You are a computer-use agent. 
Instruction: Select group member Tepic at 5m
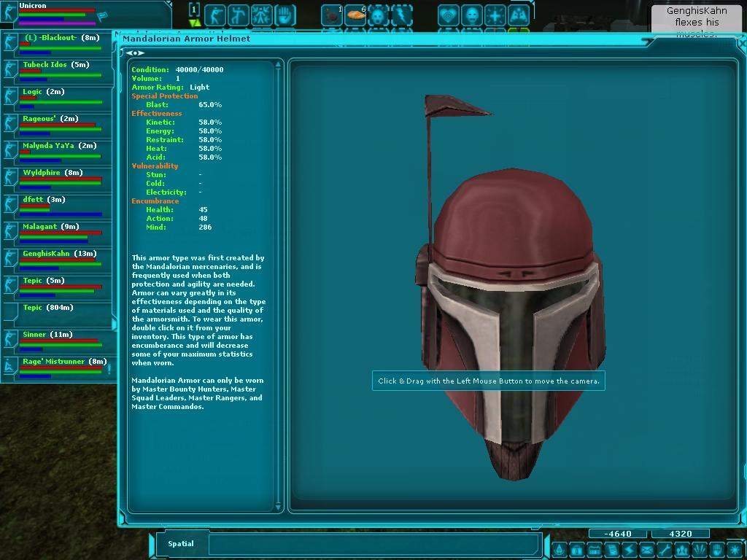click(x=57, y=287)
